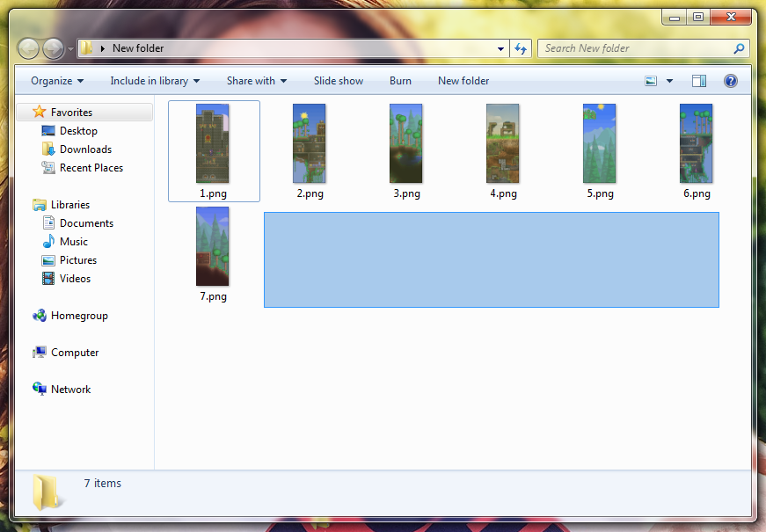Open the Documents library
The height and width of the screenshot is (532, 766).
tap(86, 223)
